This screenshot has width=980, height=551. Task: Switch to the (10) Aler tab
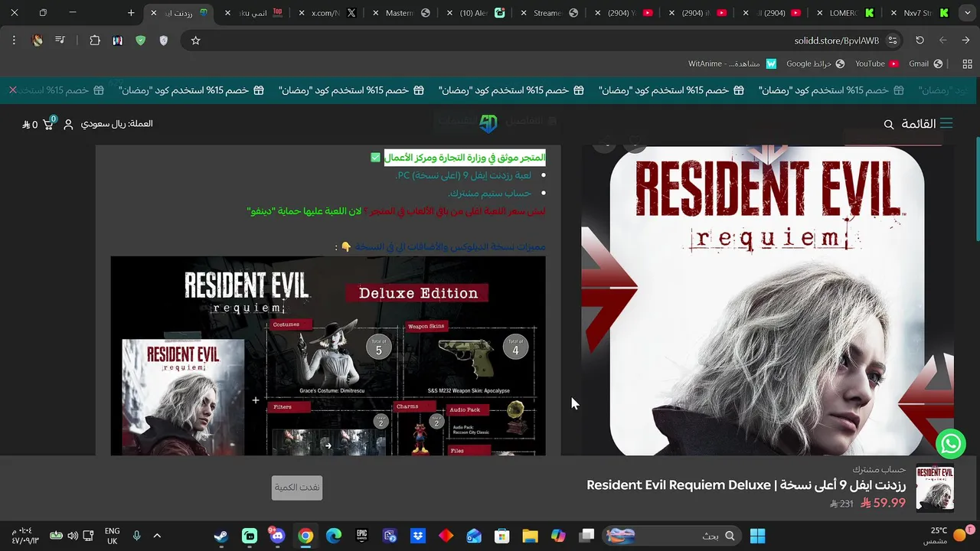point(475,13)
